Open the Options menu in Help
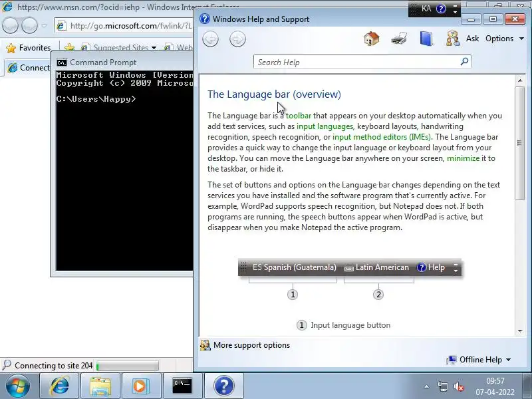532x399 pixels. 505,39
